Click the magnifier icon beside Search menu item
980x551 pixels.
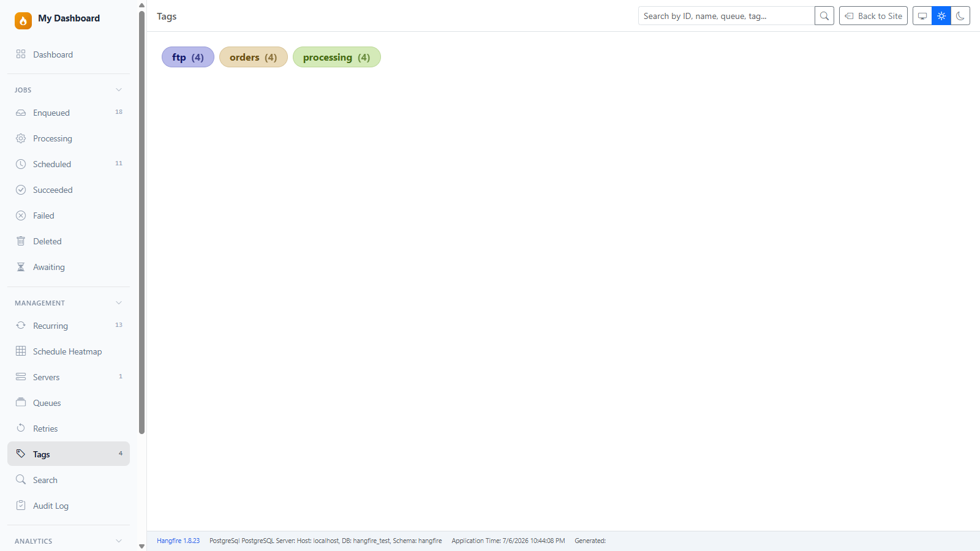21,479
